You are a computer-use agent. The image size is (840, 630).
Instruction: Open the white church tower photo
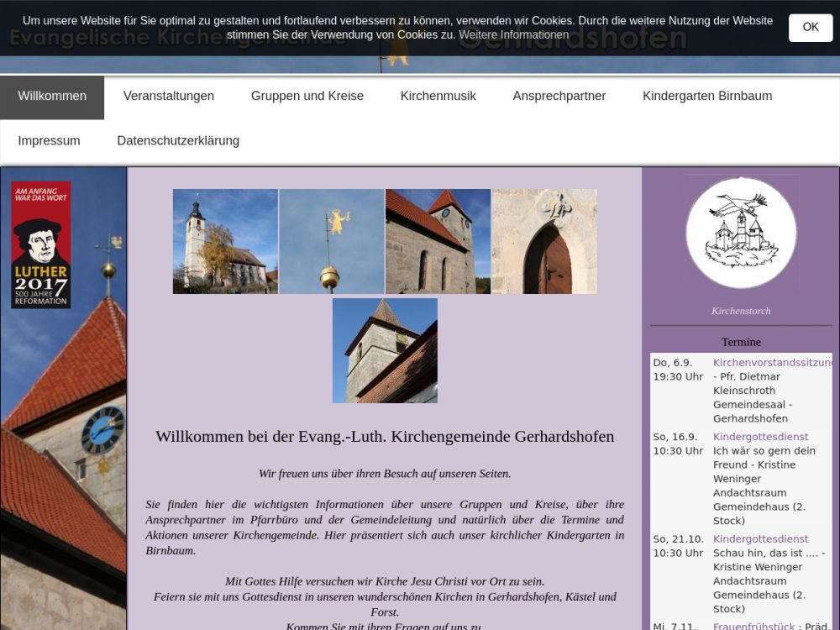tap(225, 241)
